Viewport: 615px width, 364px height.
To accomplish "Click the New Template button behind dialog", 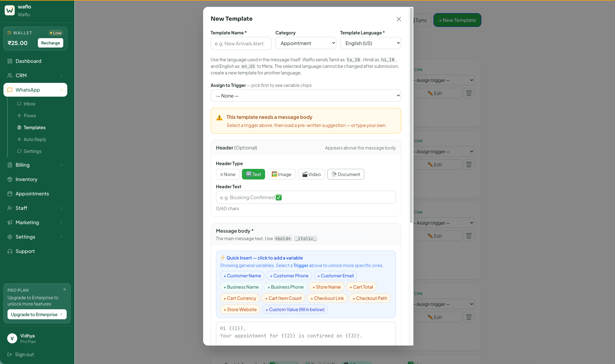I will tap(457, 20).
